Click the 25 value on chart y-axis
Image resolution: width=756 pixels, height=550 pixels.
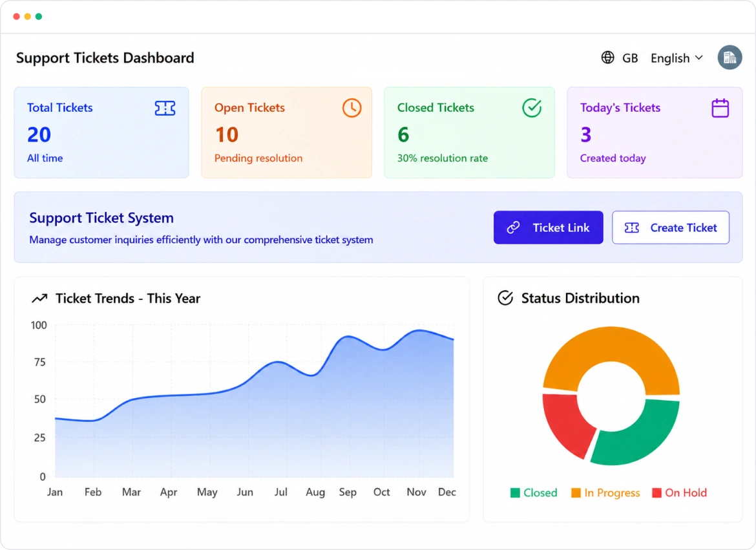coord(40,438)
